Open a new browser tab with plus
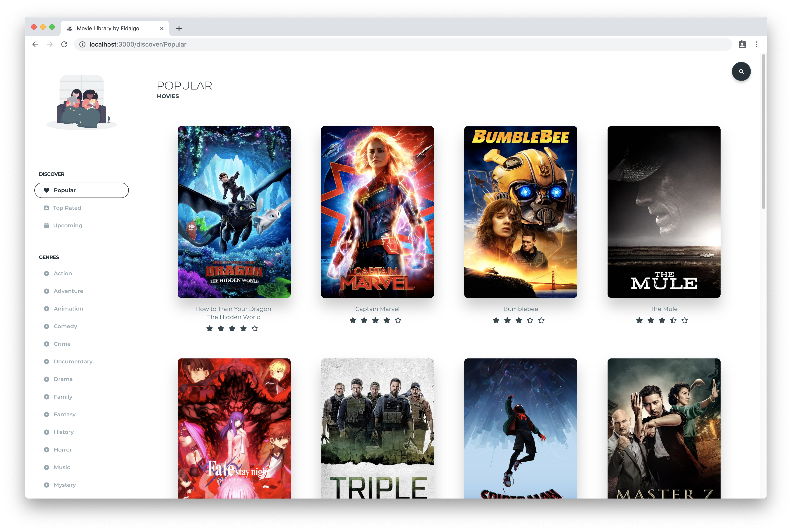Image resolution: width=792 pixels, height=532 pixels. (x=179, y=28)
